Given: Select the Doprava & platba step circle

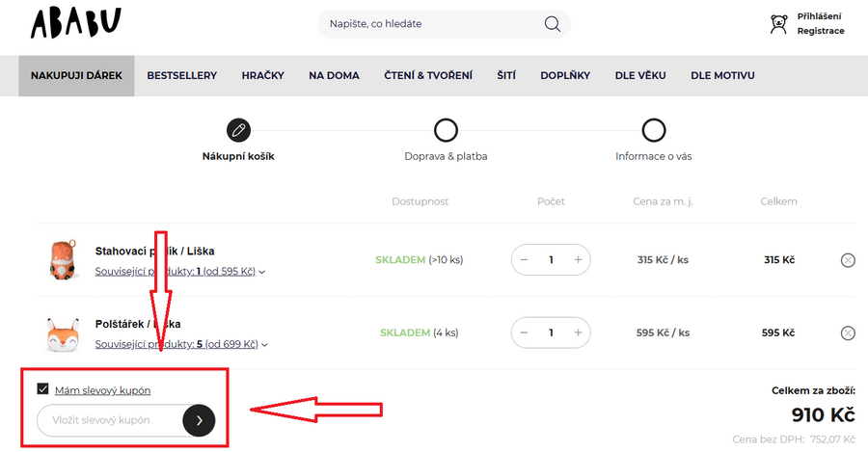Looking at the screenshot, I should (x=446, y=130).
